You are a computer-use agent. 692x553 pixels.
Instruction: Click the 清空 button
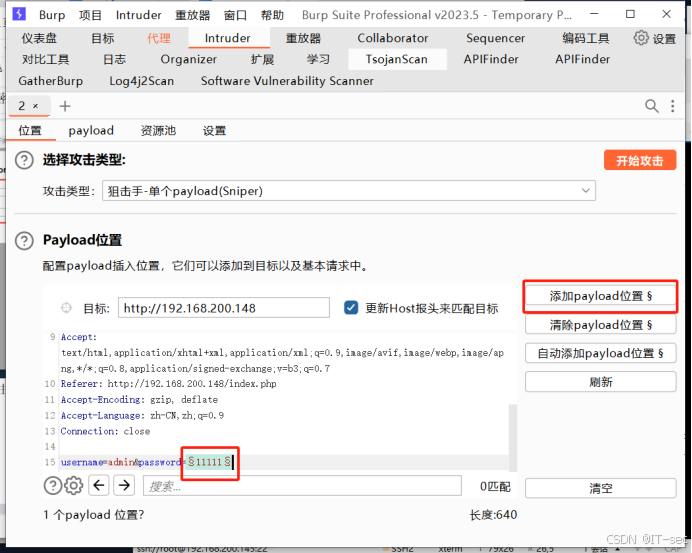click(600, 488)
